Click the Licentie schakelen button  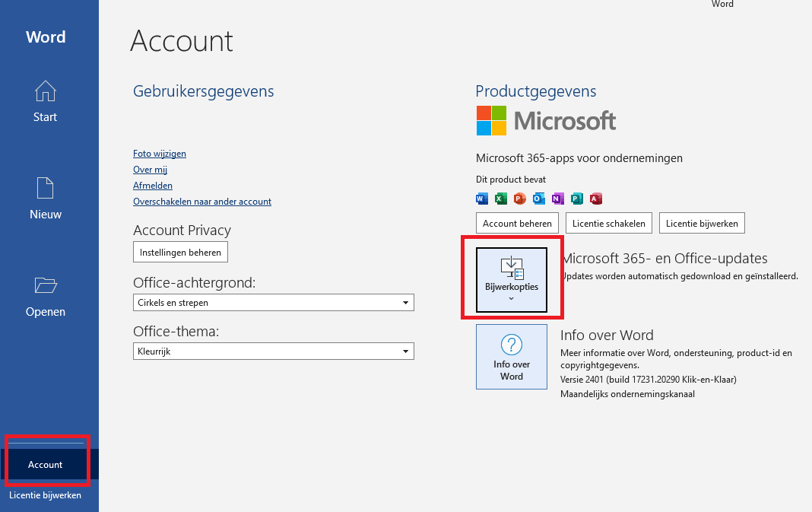point(609,224)
